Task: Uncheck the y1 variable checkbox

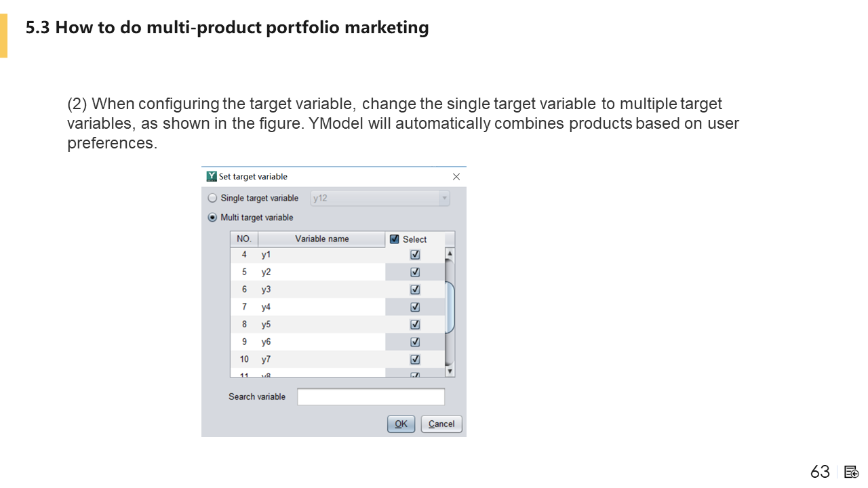Action: [415, 255]
